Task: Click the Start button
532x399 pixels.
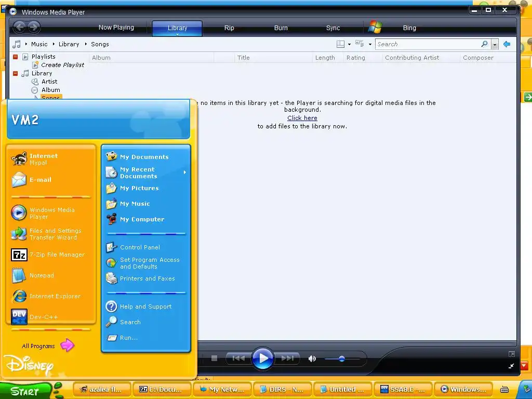Action: 25,391
